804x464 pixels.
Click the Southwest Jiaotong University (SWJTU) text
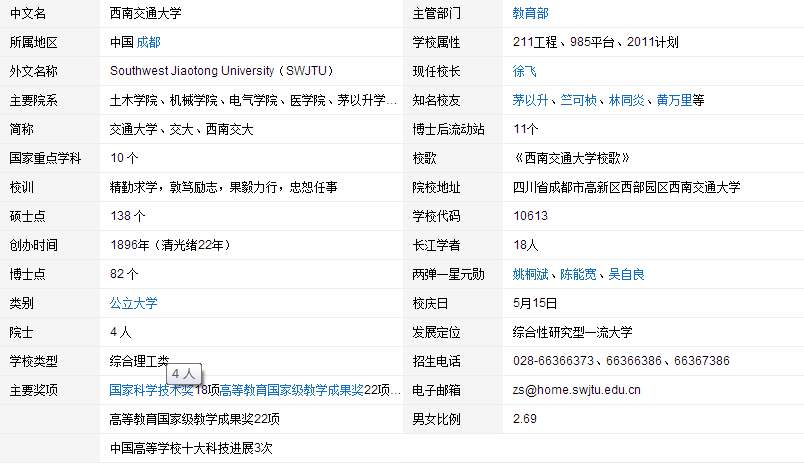[x=222, y=71]
